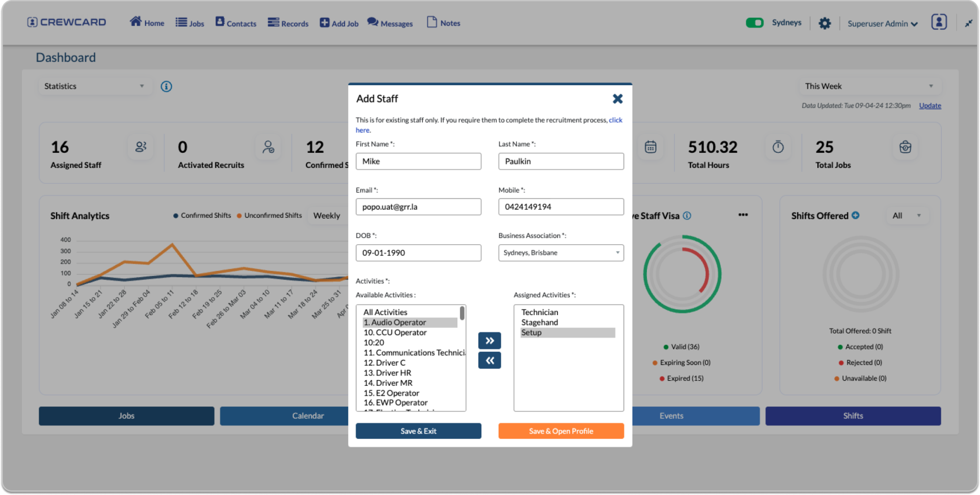Close the Add Staff dialog
The width and height of the screenshot is (980, 495).
click(617, 99)
